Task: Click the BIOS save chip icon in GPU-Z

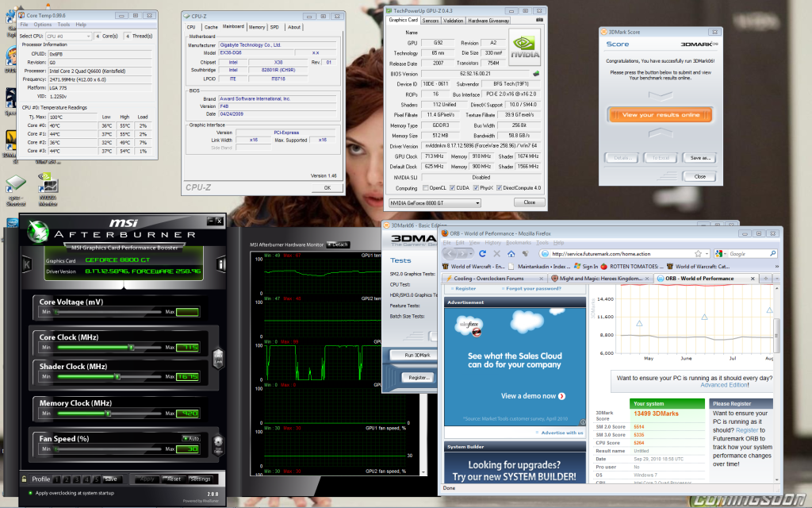Action: [x=536, y=74]
